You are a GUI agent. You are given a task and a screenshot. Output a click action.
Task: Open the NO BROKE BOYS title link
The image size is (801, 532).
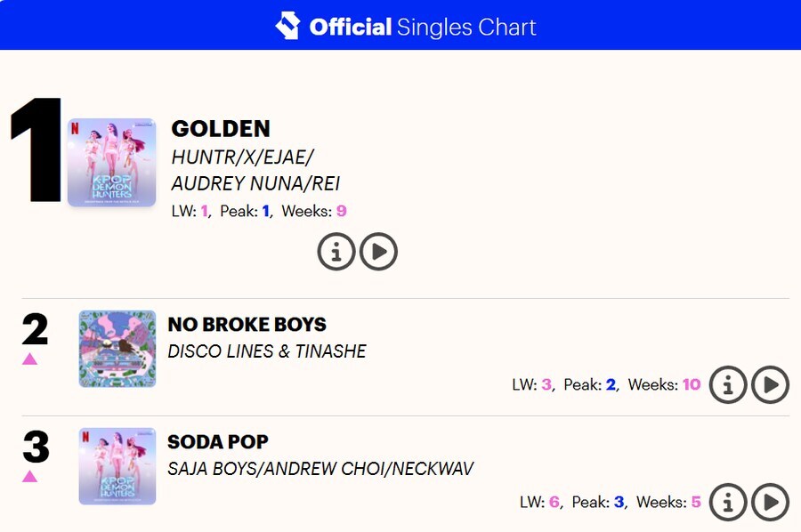(247, 325)
